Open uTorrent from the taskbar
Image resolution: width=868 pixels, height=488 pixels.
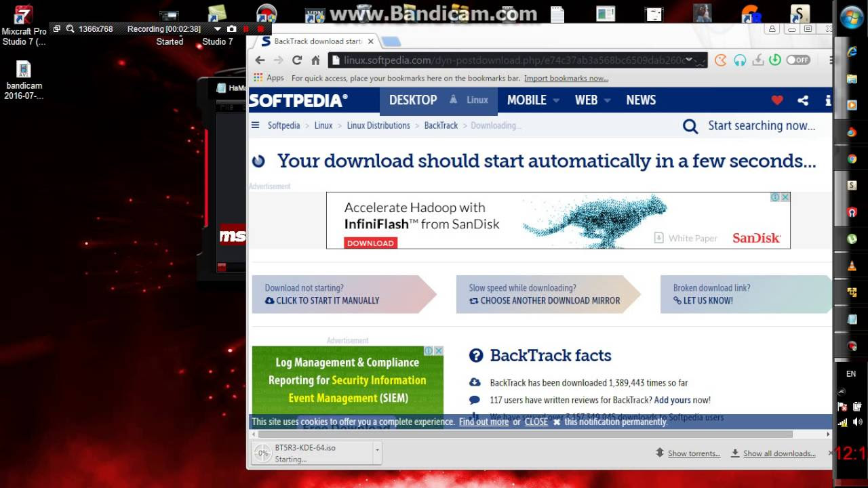click(852, 239)
